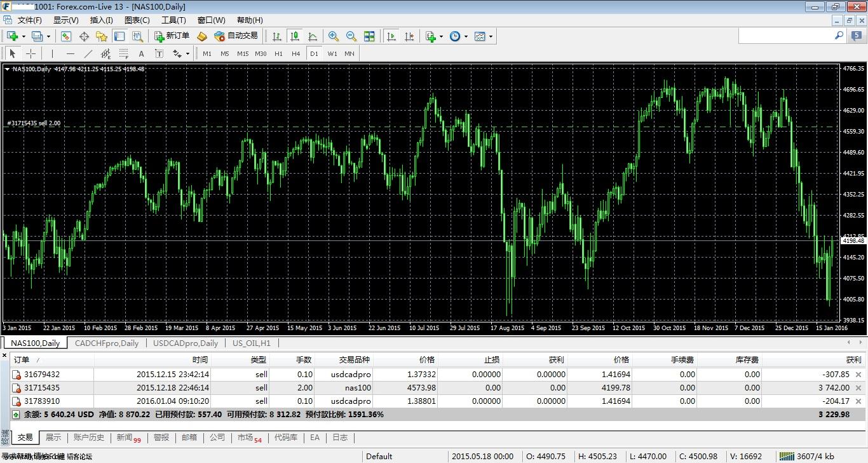Toggle the Data Window crosshair-circle icon
This screenshot has height=463, width=868.
point(84,36)
